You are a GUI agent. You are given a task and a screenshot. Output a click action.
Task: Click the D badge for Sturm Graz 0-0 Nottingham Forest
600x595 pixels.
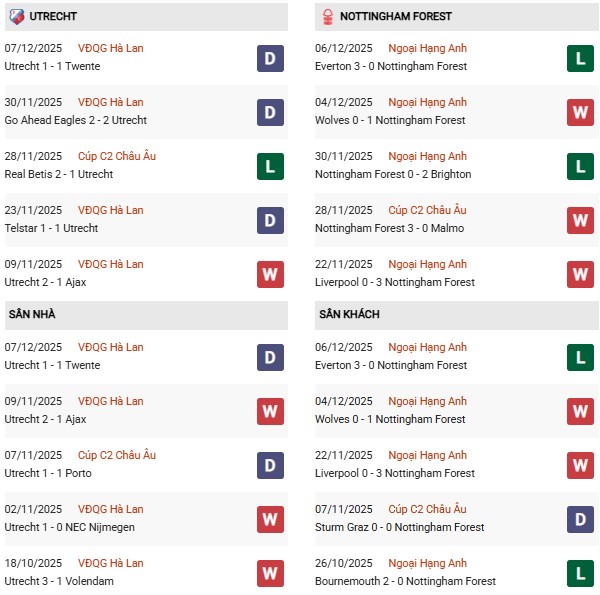[x=581, y=520]
